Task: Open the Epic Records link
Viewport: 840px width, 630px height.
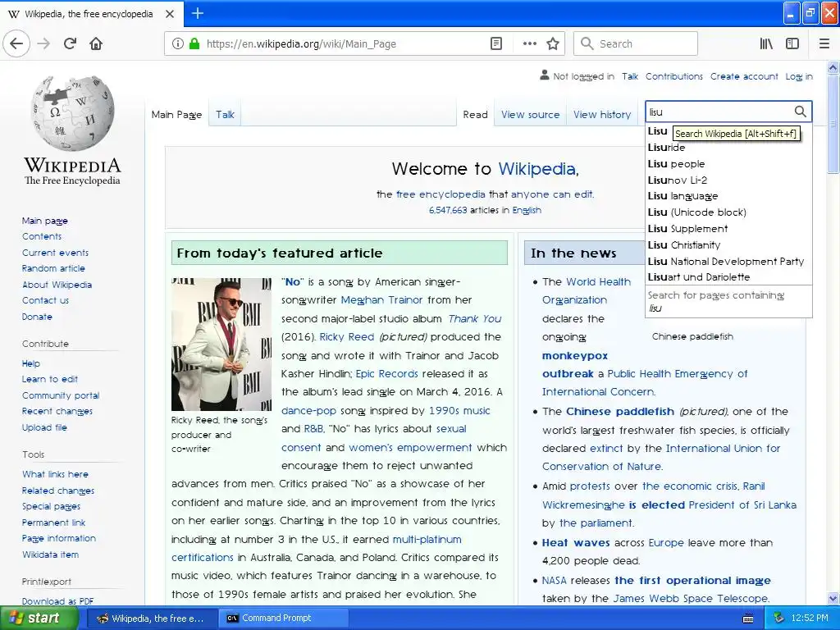Action: click(x=387, y=374)
